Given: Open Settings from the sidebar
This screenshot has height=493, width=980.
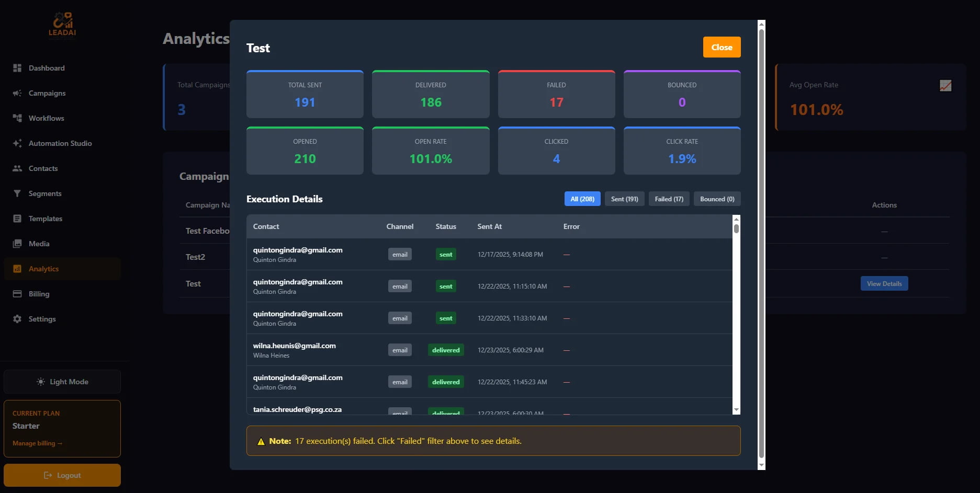Looking at the screenshot, I should coord(41,319).
